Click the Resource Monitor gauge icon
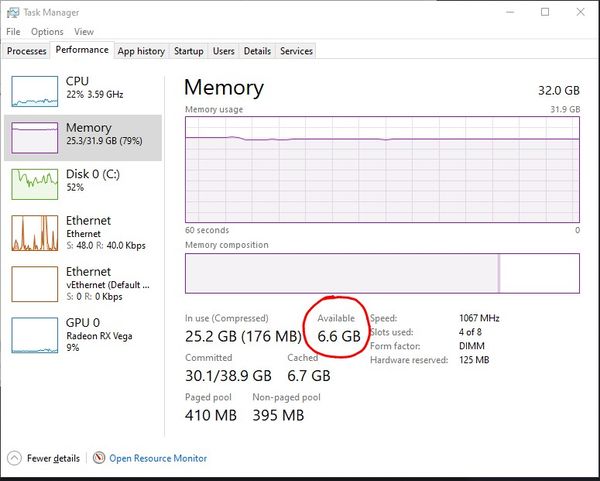Image resolution: width=600 pixels, height=481 pixels. (99, 458)
